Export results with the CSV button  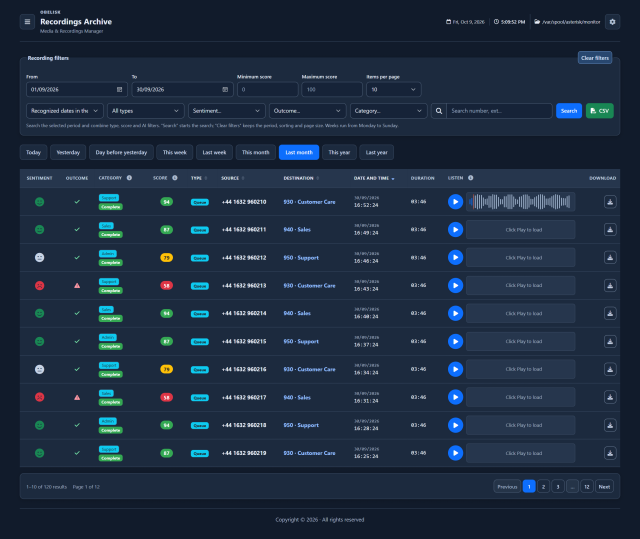coord(600,111)
